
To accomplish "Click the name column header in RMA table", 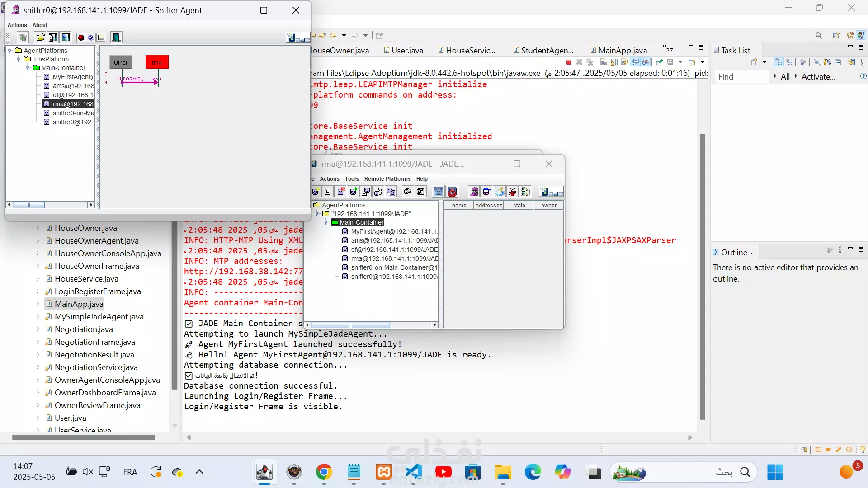I will pyautogui.click(x=459, y=206).
